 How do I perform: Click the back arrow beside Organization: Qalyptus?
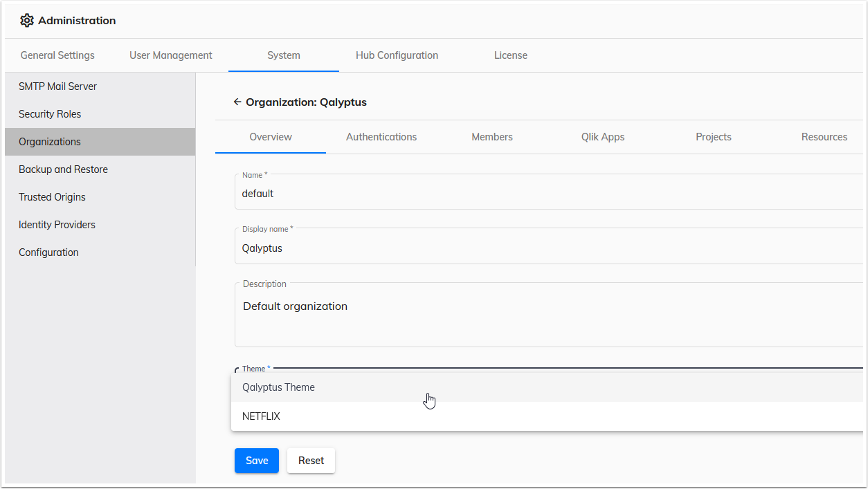237,102
